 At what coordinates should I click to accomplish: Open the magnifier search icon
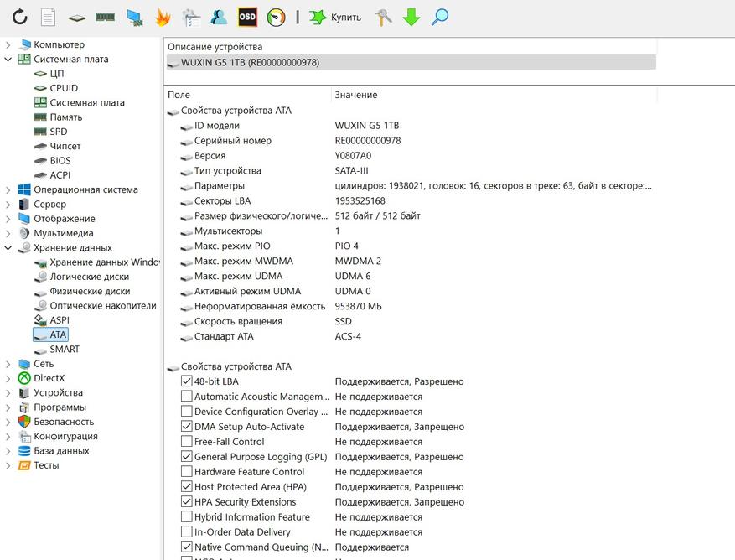440,18
